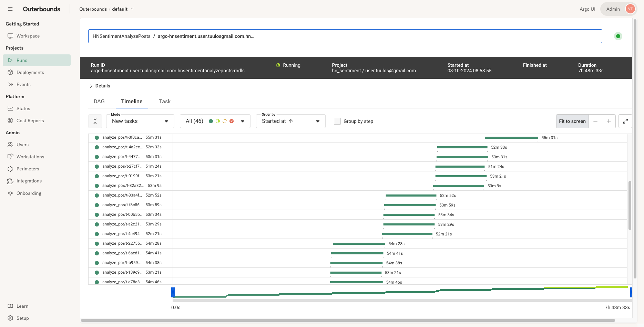Click the 54m 28s timeline bar
Image resolution: width=644 pixels, height=327 pixels.
[x=359, y=244]
